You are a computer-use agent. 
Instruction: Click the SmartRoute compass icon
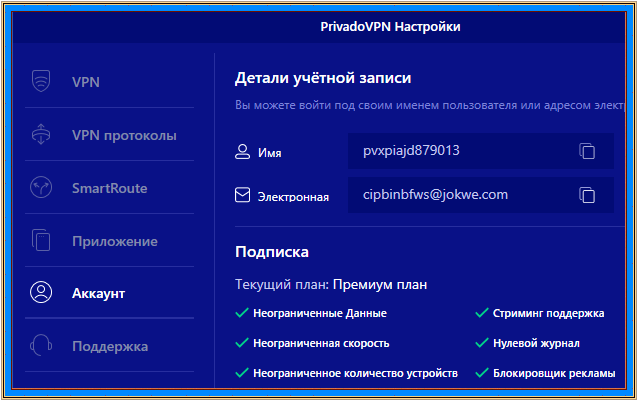coord(41,188)
